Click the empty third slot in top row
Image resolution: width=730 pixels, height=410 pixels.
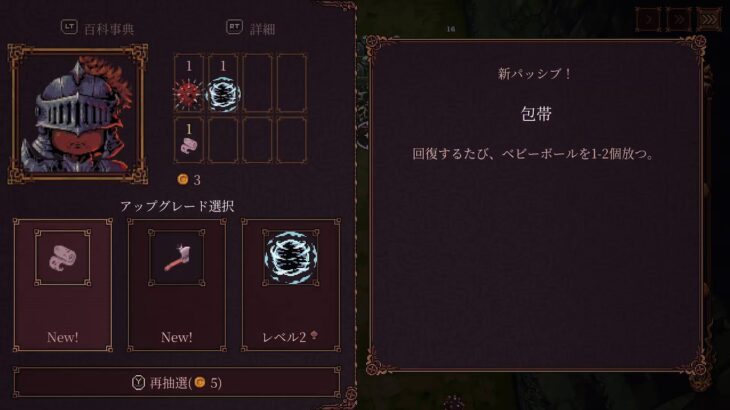pos(257,83)
